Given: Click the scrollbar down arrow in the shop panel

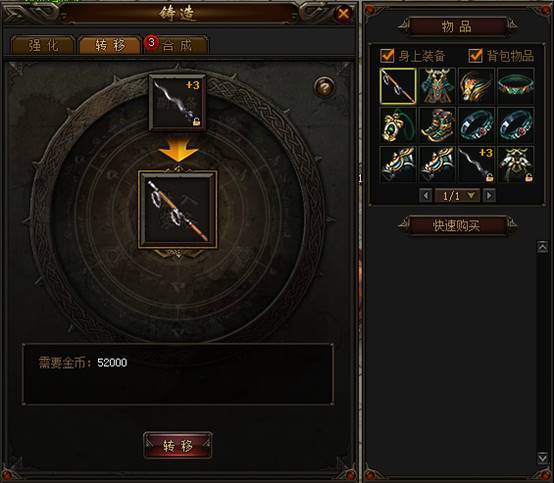Looking at the screenshot, I should point(542,458).
